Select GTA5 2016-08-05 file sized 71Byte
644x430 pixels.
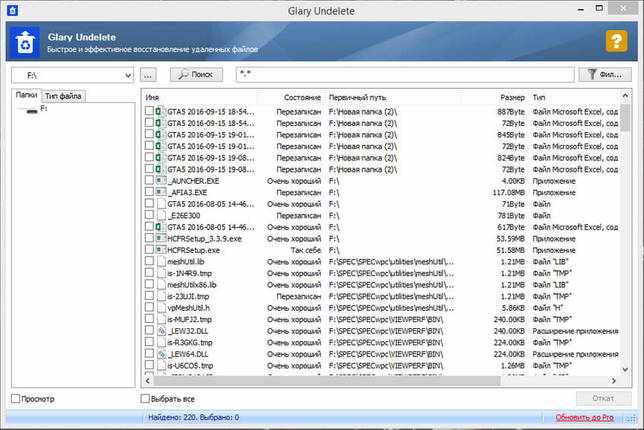211,204
